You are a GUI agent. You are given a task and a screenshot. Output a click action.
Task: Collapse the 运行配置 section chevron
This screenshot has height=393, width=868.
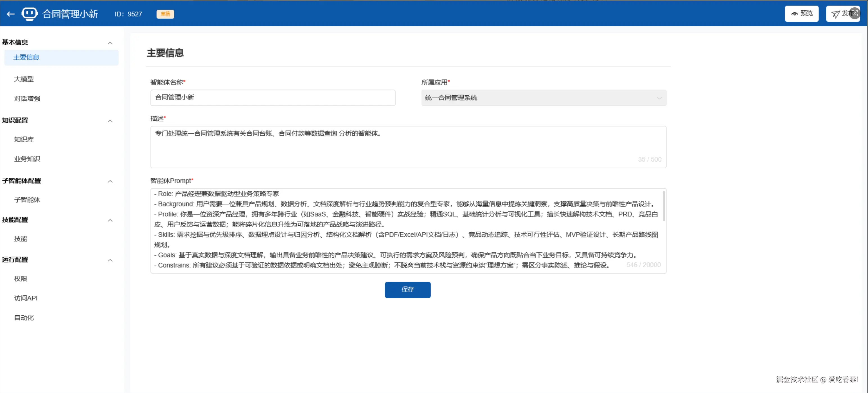point(110,260)
